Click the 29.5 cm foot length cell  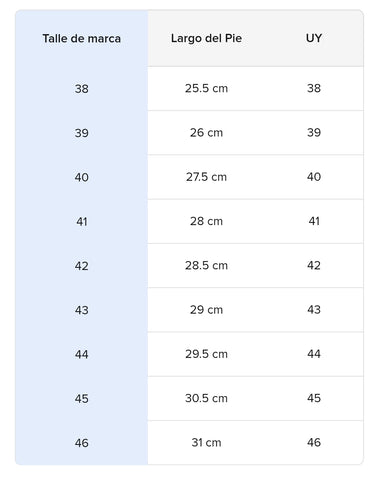(206, 354)
